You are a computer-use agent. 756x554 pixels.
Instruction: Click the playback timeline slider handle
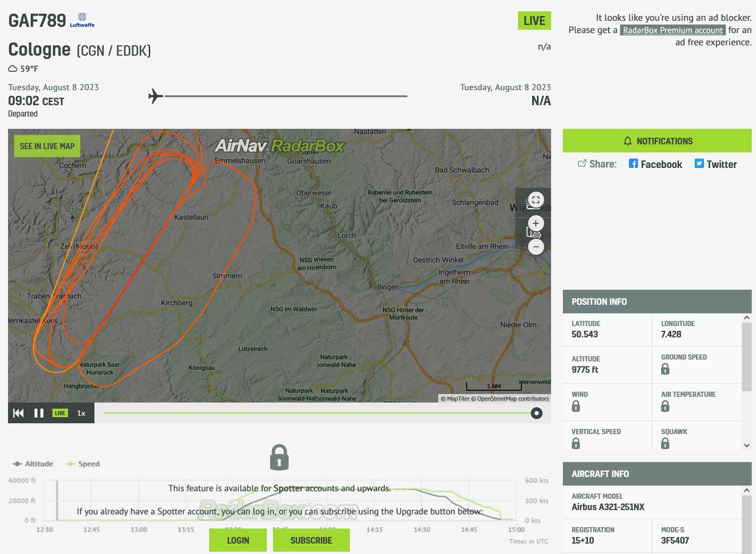click(536, 413)
